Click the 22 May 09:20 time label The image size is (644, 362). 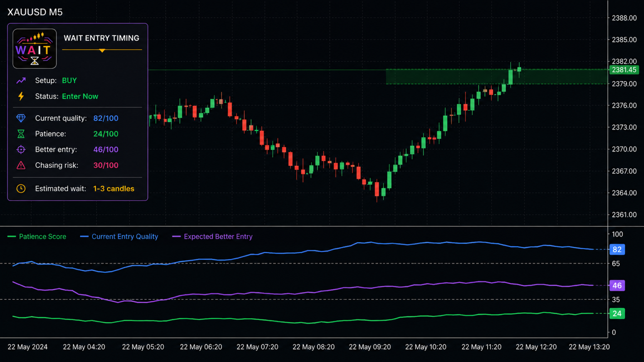370,347
